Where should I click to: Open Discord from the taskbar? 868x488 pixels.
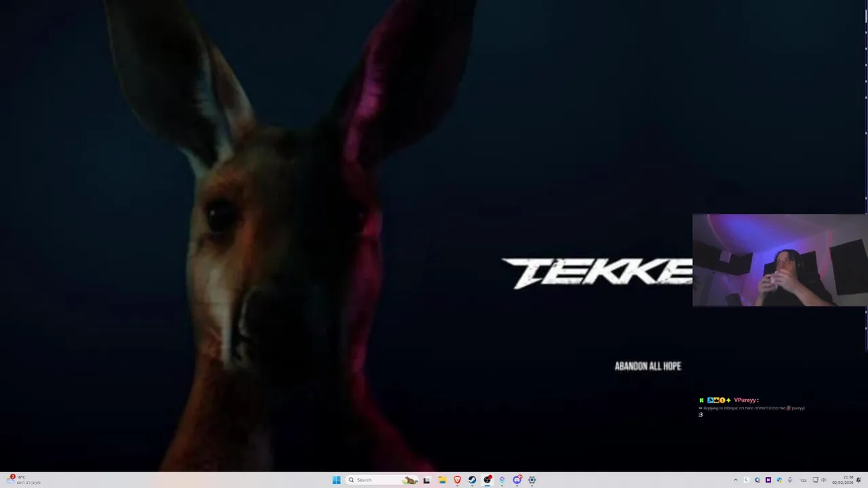click(517, 480)
